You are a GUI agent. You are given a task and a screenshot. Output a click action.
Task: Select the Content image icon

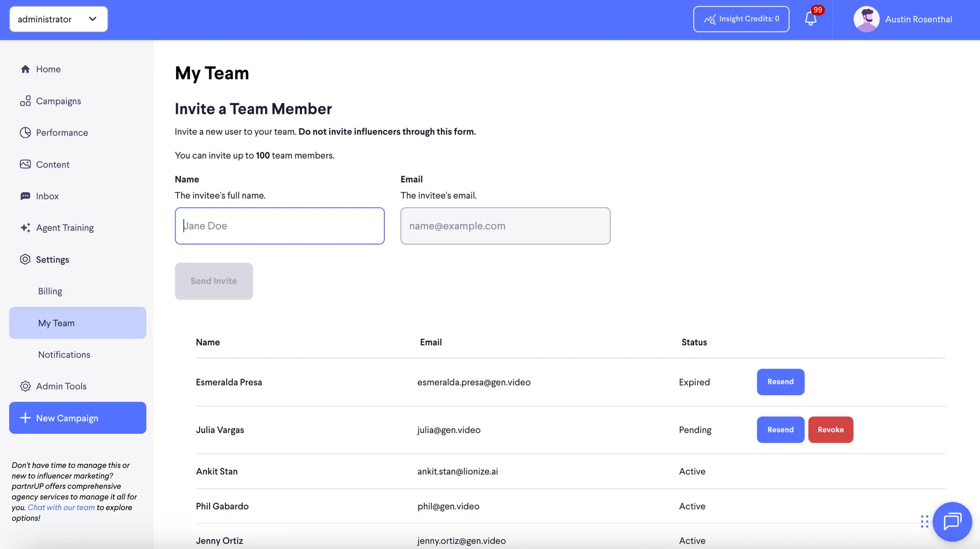point(25,164)
